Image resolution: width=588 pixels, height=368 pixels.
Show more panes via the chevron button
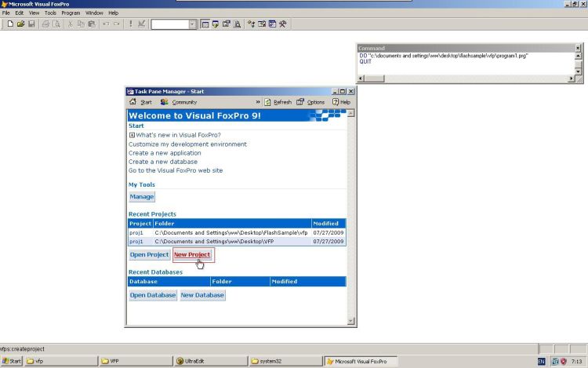(258, 102)
